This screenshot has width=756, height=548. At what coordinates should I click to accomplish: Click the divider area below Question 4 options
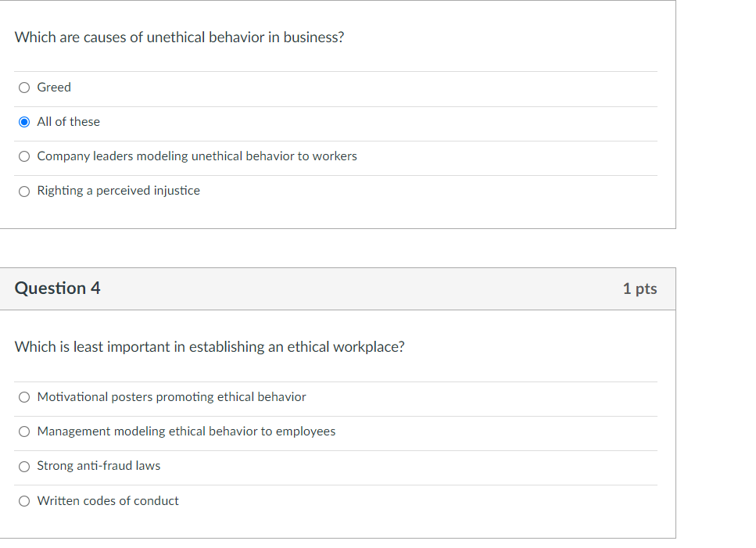(x=336, y=524)
